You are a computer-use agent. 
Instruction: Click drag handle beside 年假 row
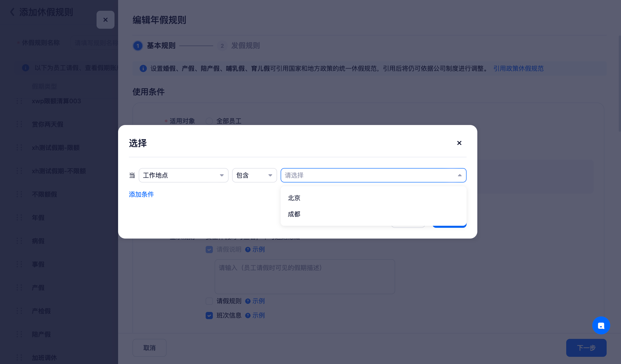[19, 217]
